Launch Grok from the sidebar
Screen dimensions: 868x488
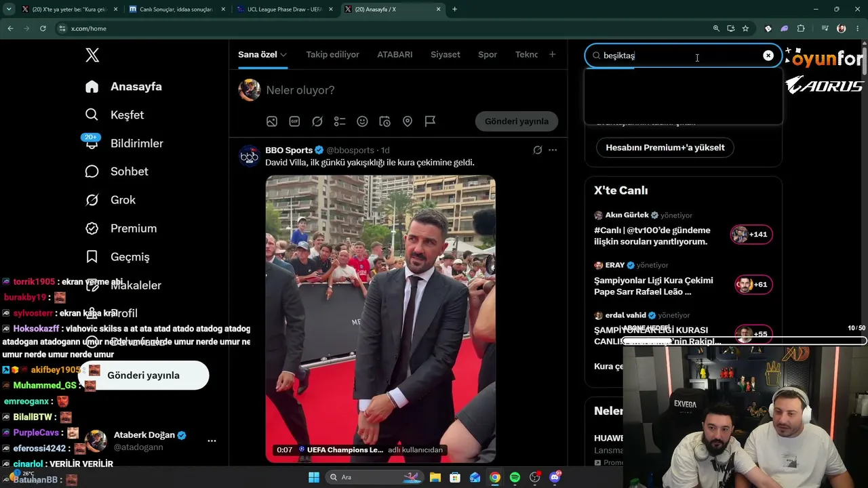coord(111,200)
